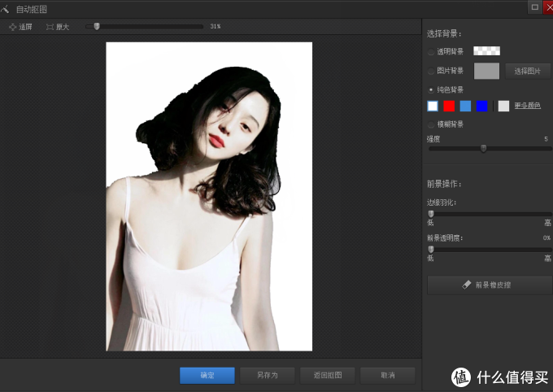The width and height of the screenshot is (553, 392).
Task: Click the gray image background preview box
Action: pyautogui.click(x=486, y=72)
